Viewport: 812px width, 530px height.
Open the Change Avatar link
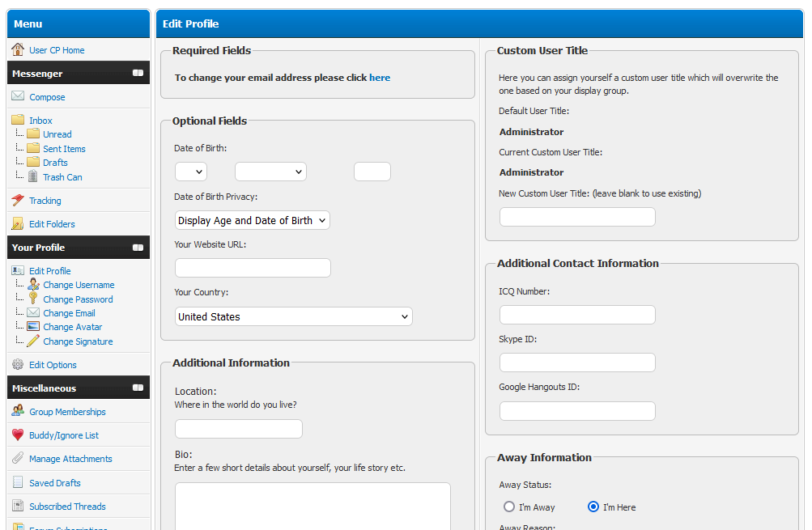72,327
